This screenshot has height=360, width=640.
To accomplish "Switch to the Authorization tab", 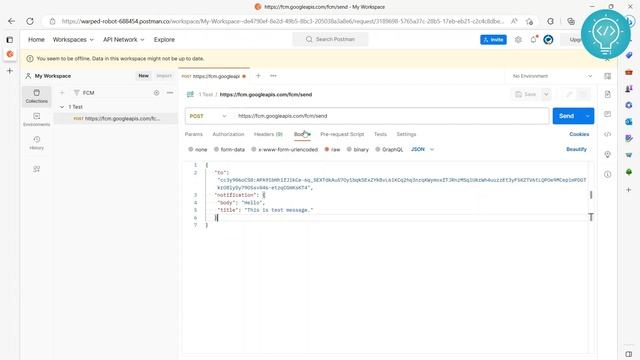I will tap(228, 134).
